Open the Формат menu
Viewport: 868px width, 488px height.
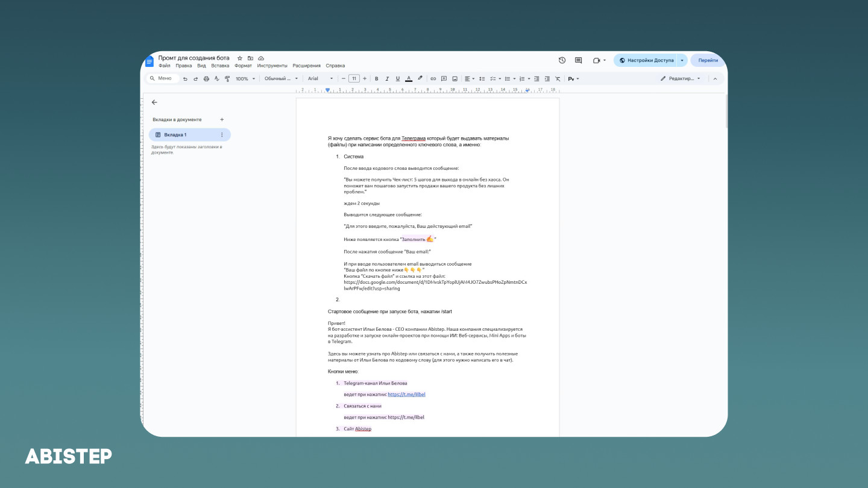[x=243, y=66]
